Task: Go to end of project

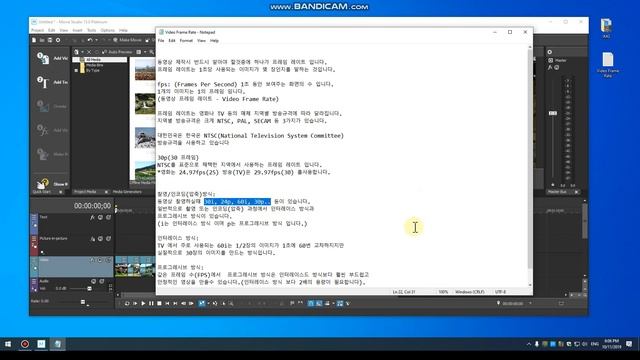Action: (175, 303)
